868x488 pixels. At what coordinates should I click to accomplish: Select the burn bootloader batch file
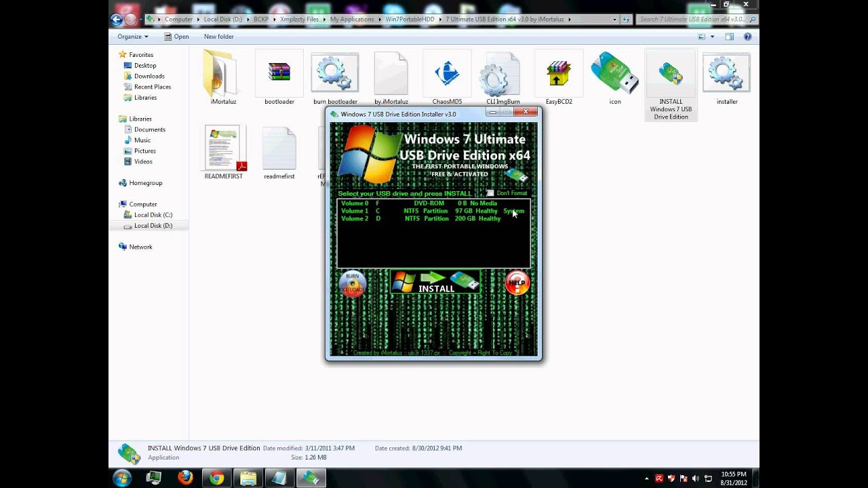[334, 76]
